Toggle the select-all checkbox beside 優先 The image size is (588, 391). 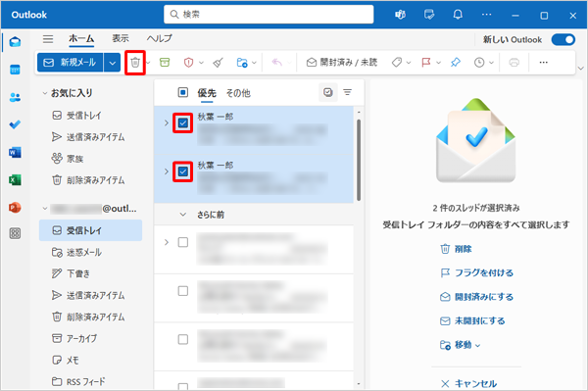[183, 92]
